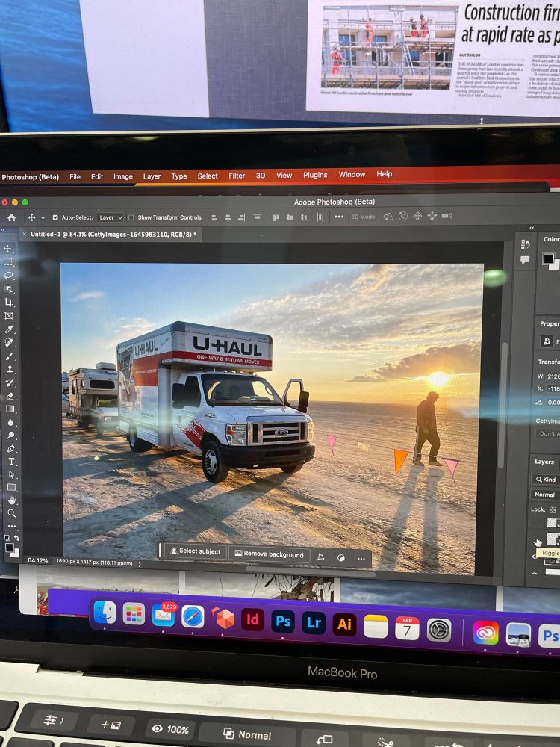Viewport: 560px width, 747px height.
Task: Select the Move tool in the toolbox
Action: pyautogui.click(x=8, y=248)
